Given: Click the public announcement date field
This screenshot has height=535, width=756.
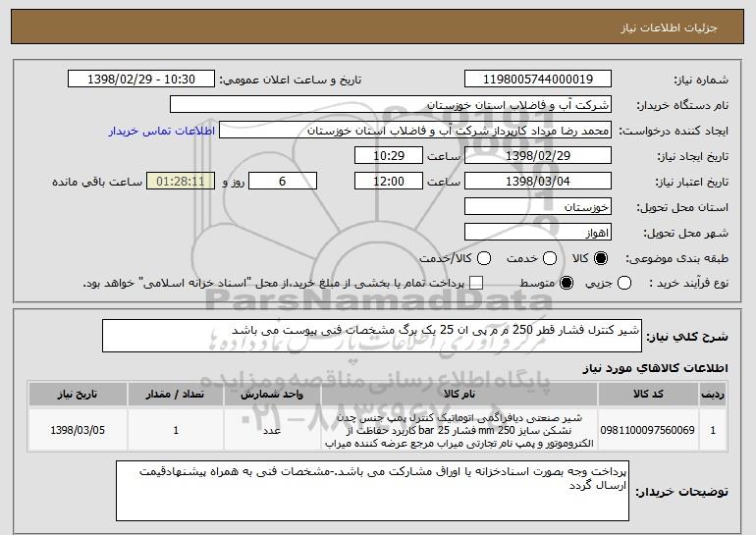Looking at the screenshot, I should point(141,80).
